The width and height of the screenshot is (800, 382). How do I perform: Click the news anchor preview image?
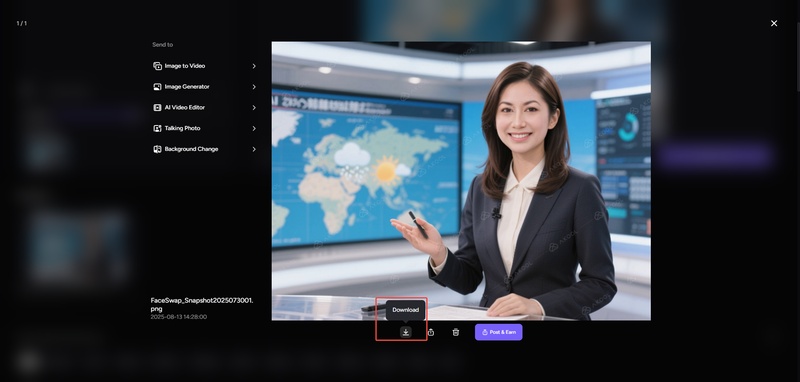tap(461, 181)
